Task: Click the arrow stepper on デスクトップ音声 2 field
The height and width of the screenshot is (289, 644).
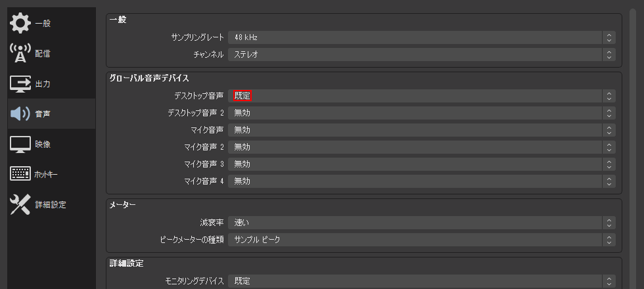Action: tap(609, 113)
